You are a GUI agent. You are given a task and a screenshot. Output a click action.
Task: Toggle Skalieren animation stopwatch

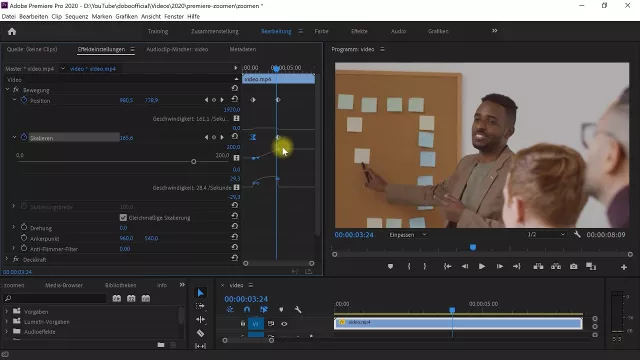(24, 137)
